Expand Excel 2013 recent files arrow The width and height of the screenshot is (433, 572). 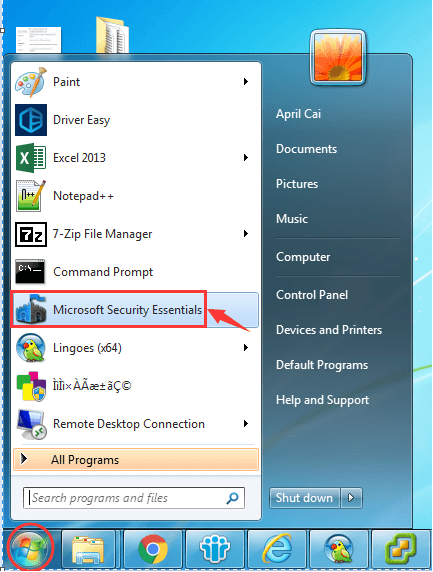click(246, 158)
